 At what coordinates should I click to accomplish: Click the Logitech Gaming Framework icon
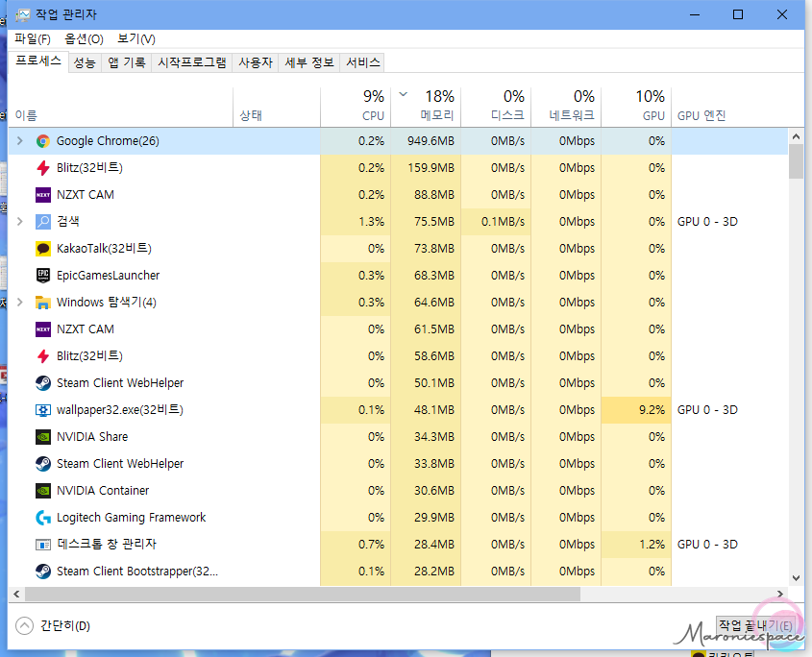pos(43,517)
